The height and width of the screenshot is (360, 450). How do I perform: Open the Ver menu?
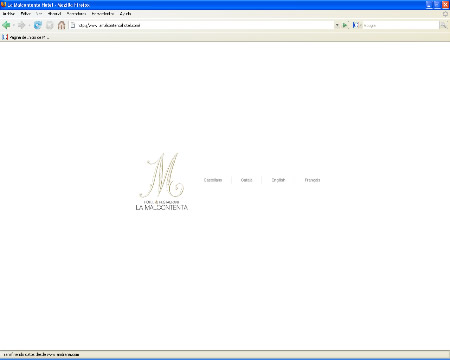point(39,14)
